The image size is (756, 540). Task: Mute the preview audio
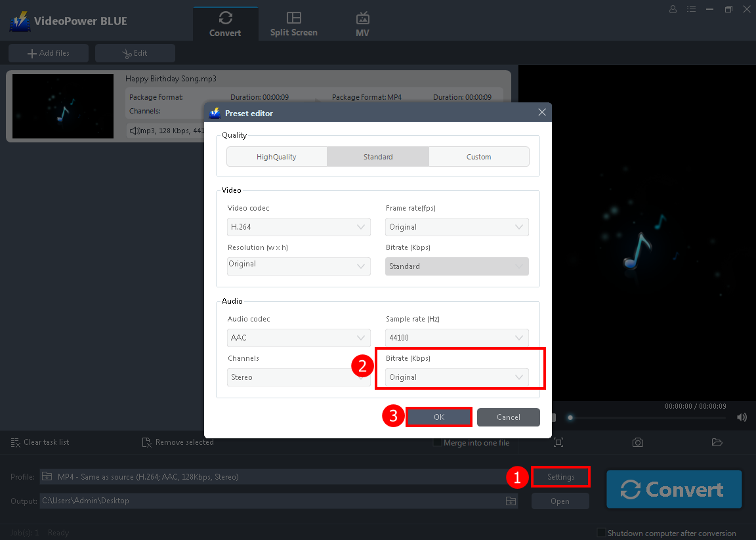coord(742,417)
